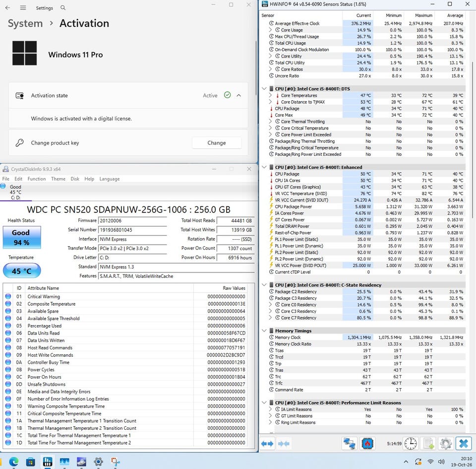Open HWiNFO sensor settings gear
This screenshot has height=469, width=476.
point(446,444)
